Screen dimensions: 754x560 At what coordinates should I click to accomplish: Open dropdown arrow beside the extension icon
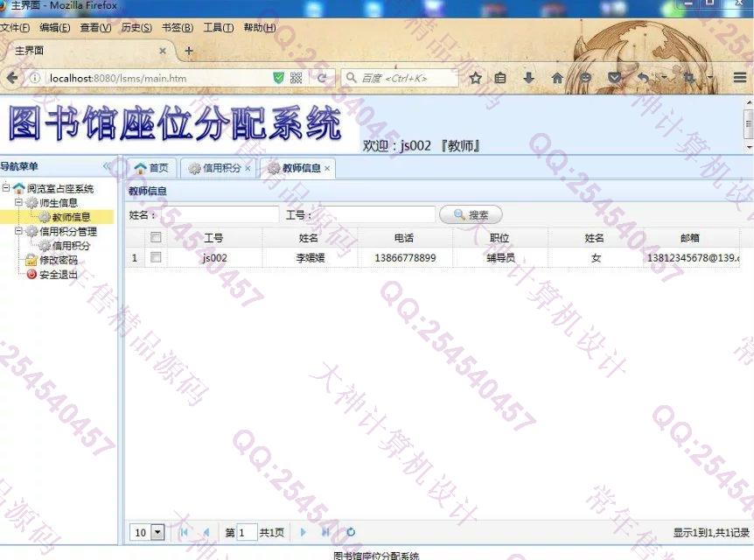tap(709, 78)
